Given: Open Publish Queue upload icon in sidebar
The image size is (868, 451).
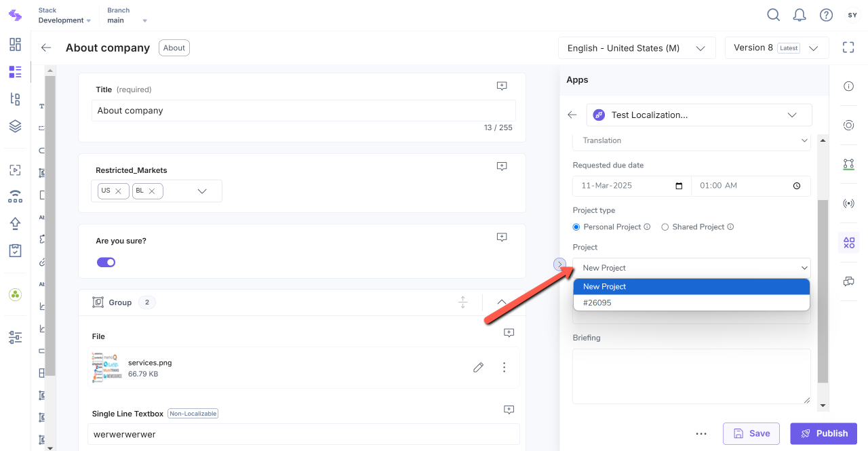Looking at the screenshot, I should (15, 223).
